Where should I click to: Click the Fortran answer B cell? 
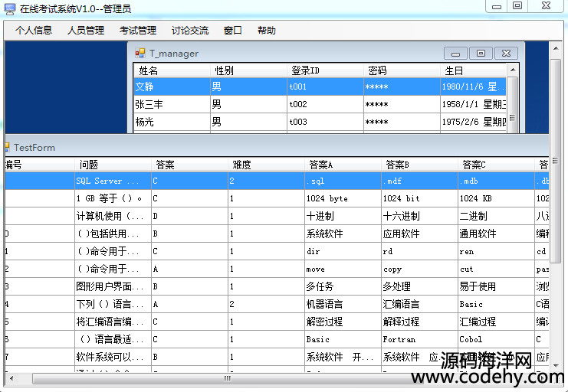[x=420, y=339]
